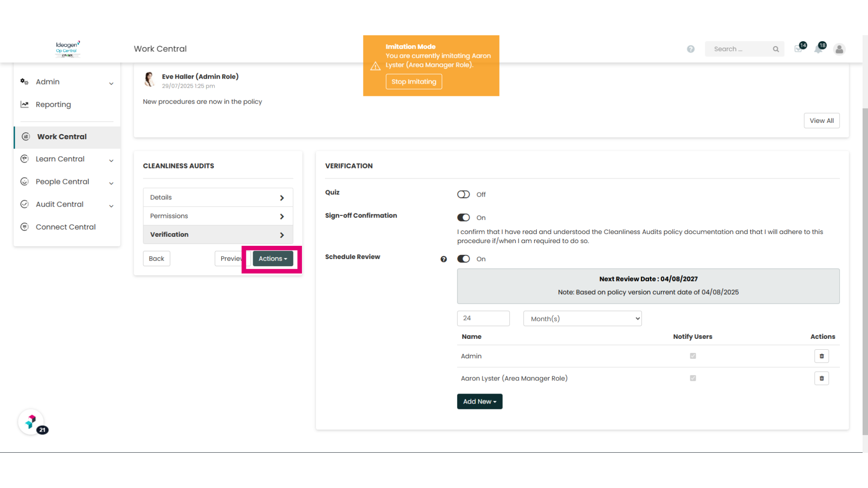The image size is (868, 488).
Task: Click the Eve Haller (Admin Role) name
Action: tap(200, 76)
